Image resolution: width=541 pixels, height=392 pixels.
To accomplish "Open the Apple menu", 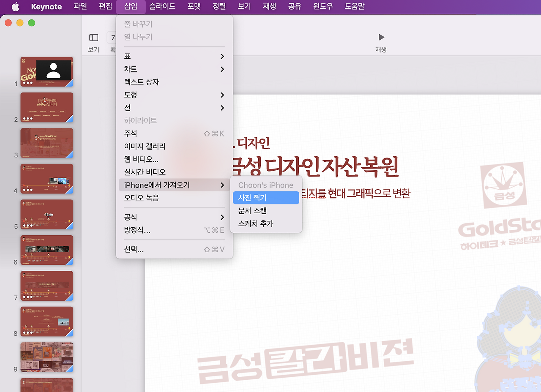I will coord(15,6).
